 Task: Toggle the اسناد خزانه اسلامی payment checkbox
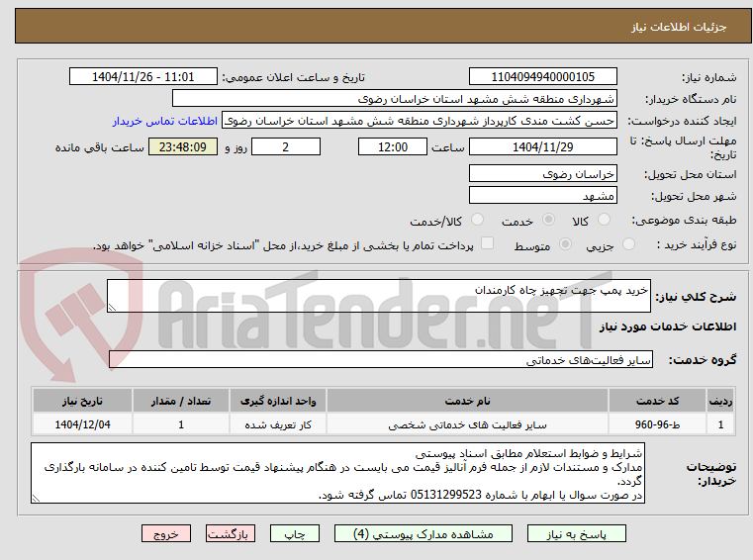click(488, 243)
